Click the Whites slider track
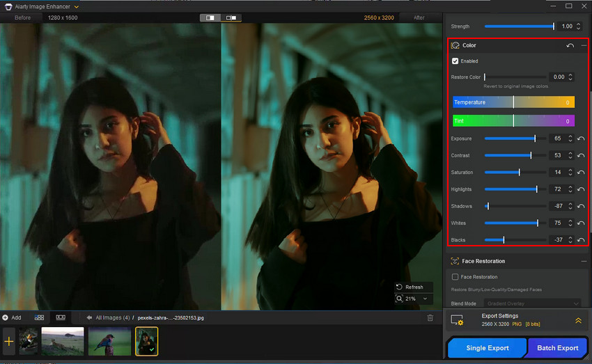592x364 pixels. point(515,223)
